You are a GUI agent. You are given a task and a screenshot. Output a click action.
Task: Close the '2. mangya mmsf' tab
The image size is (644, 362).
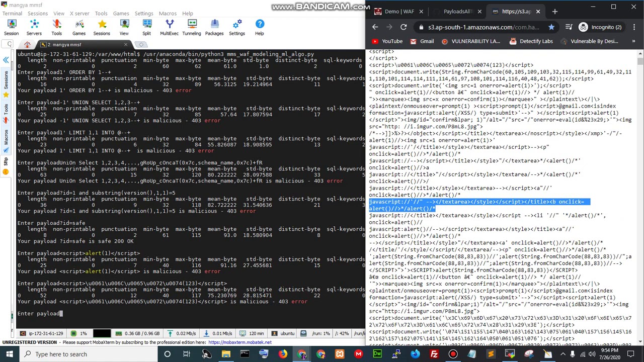click(126, 45)
